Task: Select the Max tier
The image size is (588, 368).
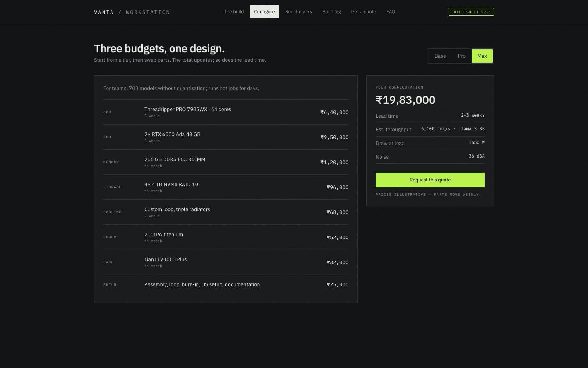Action: [x=482, y=56]
